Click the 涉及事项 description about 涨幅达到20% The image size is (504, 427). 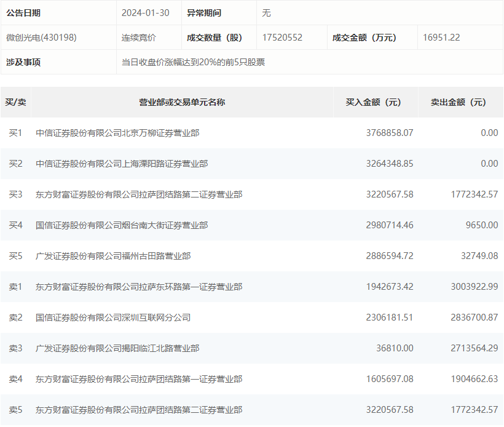click(193, 62)
